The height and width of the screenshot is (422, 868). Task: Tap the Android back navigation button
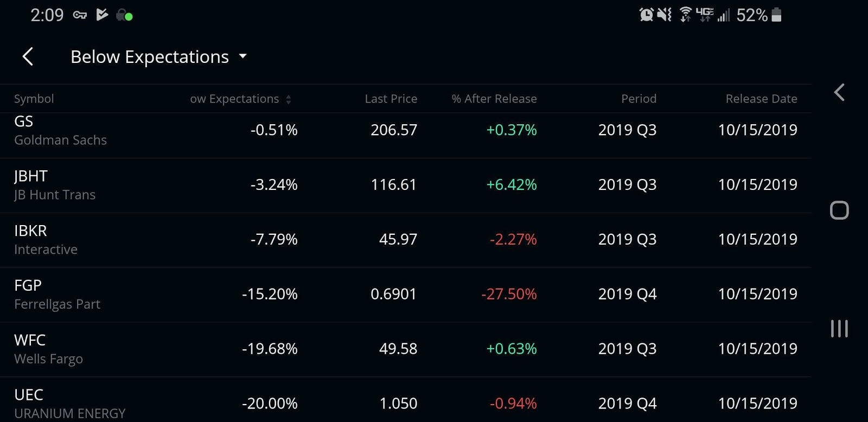[x=839, y=93]
